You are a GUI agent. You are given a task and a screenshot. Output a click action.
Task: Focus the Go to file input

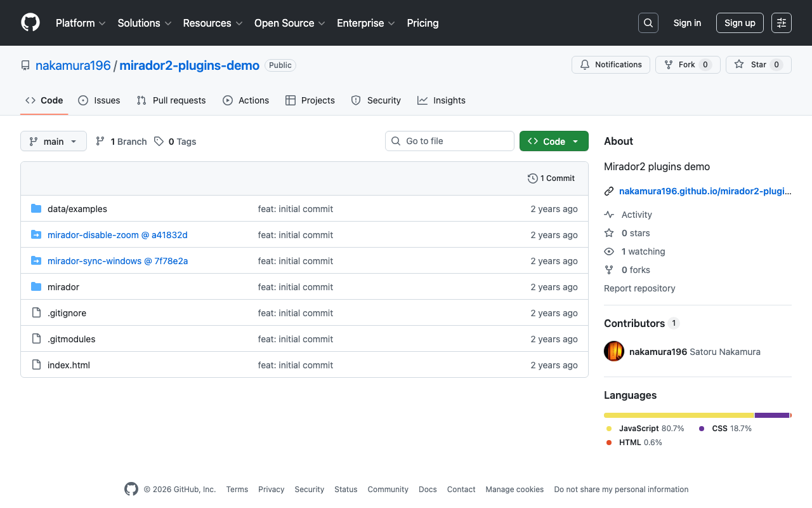455,141
